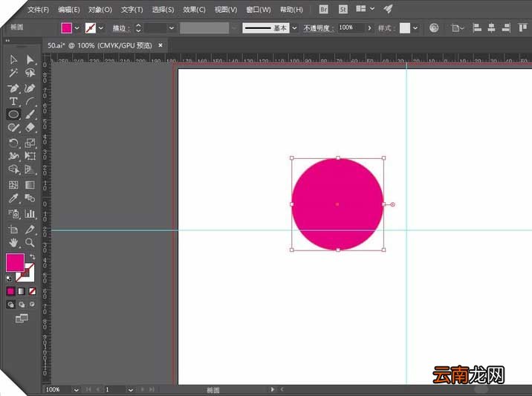Screen dimensions: 532x396
Task: Select the Zoom magnifier tool
Action: pos(30,242)
